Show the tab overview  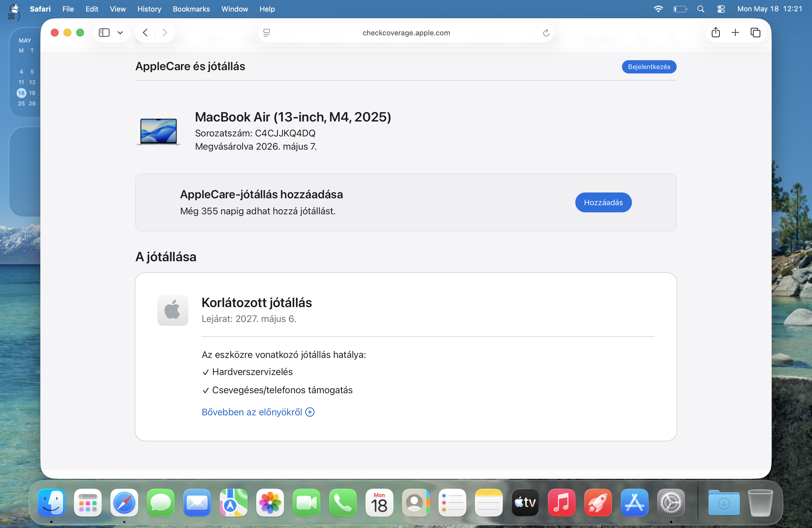coord(755,33)
